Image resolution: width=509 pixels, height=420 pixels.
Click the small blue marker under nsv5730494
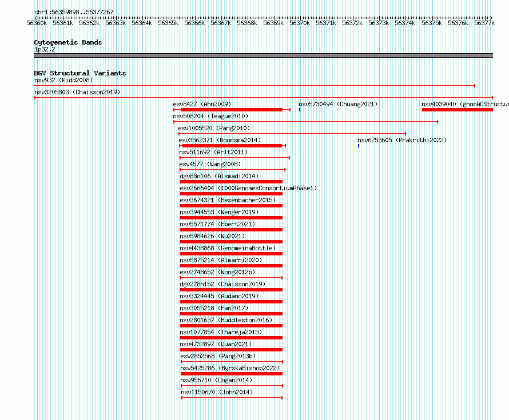tap(300, 110)
